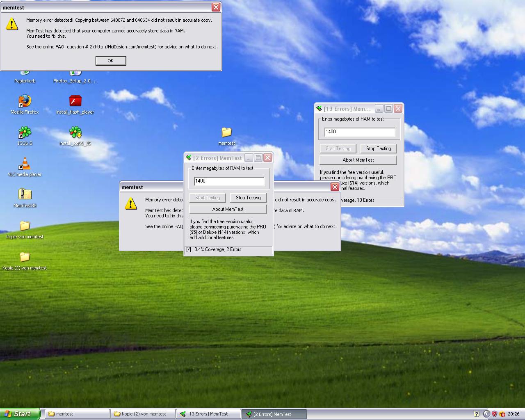Close the lower memtest error dialog
This screenshot has width=525, height=420.
click(x=335, y=187)
